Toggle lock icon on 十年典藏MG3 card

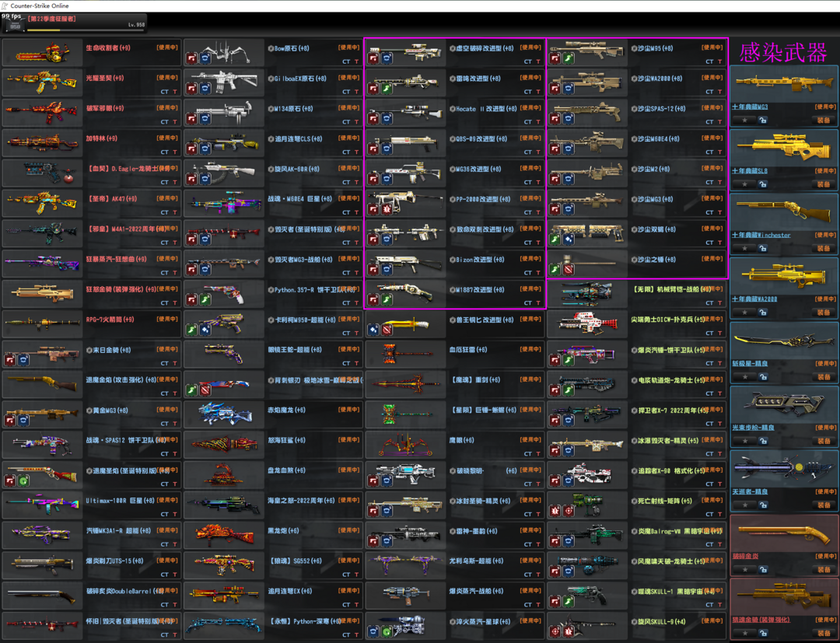point(763,120)
